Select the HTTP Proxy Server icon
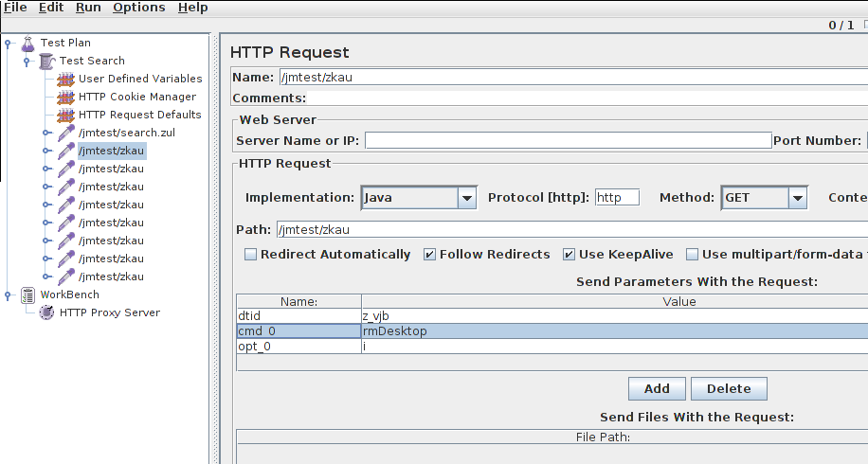The image size is (868, 464). pos(46,312)
